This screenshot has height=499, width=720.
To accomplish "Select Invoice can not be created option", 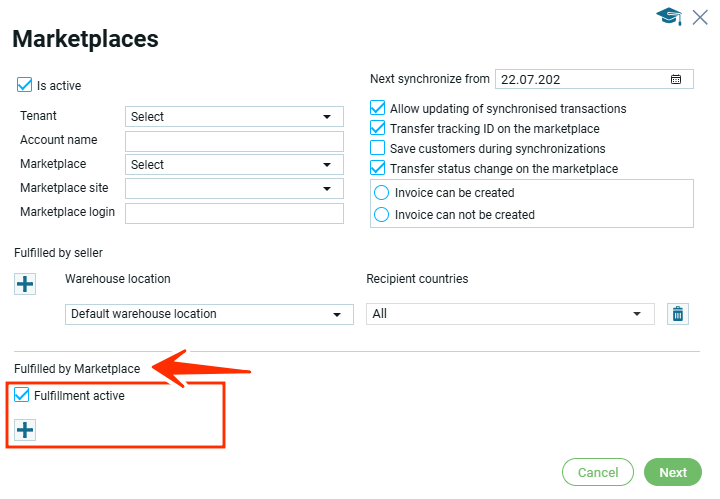I will [381, 214].
